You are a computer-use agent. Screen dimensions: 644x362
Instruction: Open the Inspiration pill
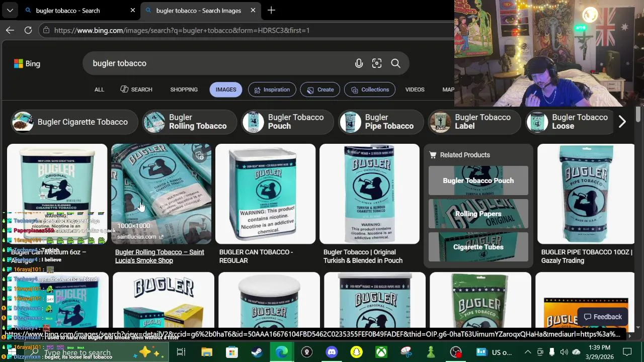[272, 89]
